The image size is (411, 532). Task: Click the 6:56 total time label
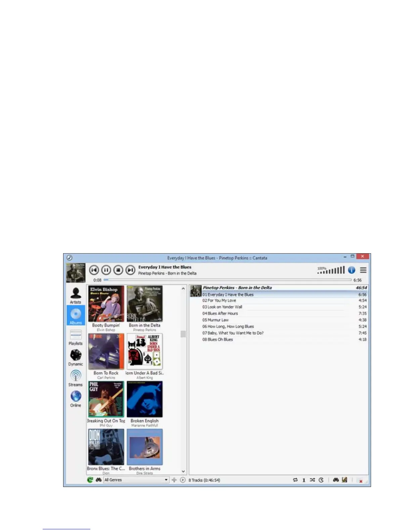pyautogui.click(x=358, y=280)
